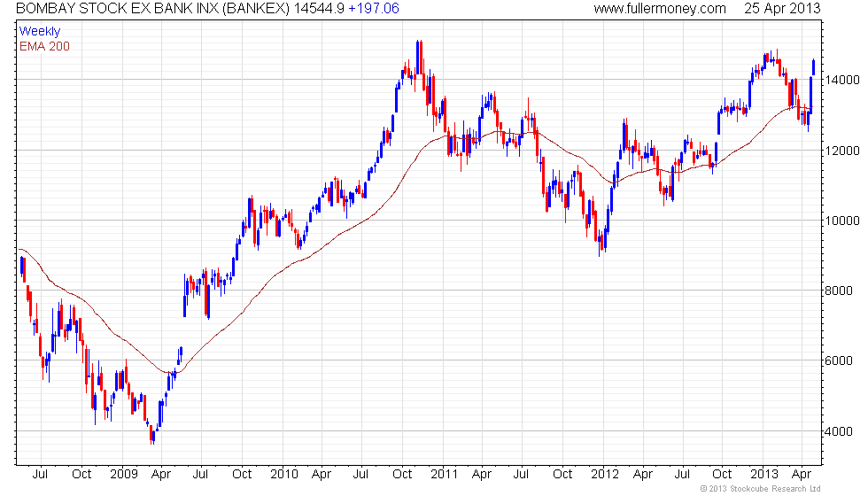Click the Apr label after 2009
The width and height of the screenshot is (868, 496).
pos(161,475)
